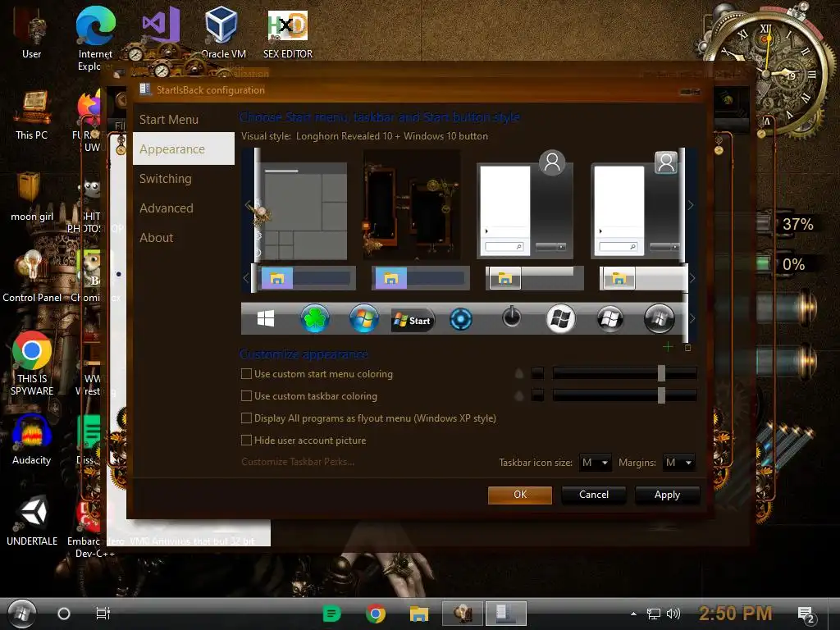
Task: Open the User folder desktop icon
Action: [x=32, y=34]
